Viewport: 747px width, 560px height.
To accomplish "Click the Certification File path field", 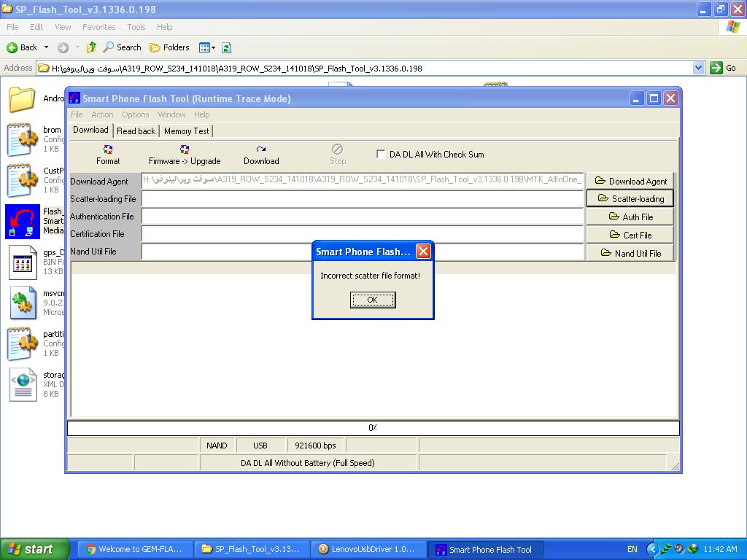I will [363, 234].
